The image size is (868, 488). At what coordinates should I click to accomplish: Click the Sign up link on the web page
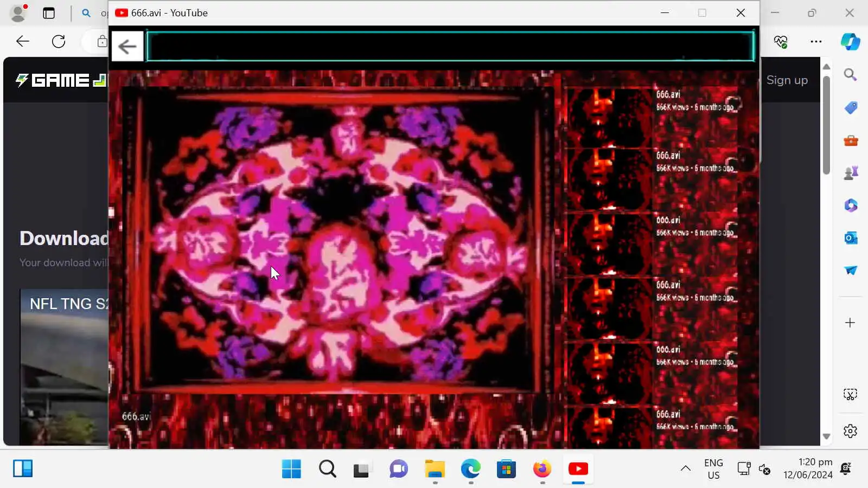pos(787,80)
